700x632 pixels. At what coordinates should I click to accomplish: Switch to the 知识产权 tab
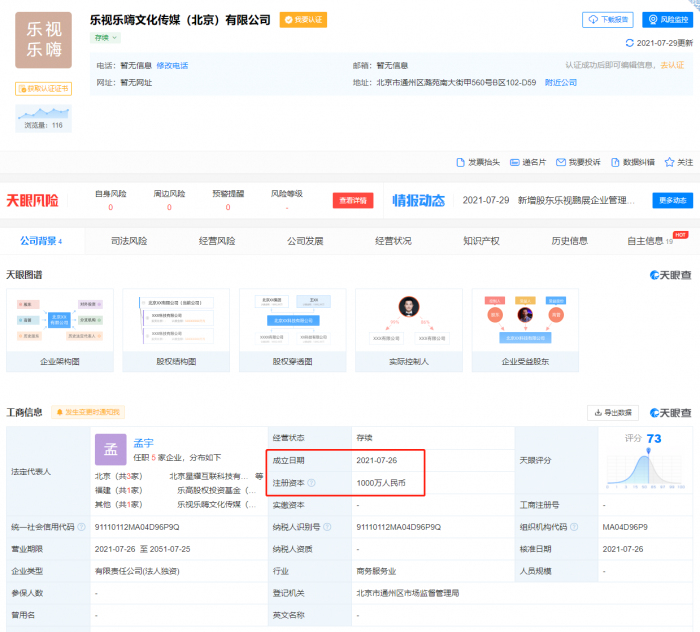(481, 241)
